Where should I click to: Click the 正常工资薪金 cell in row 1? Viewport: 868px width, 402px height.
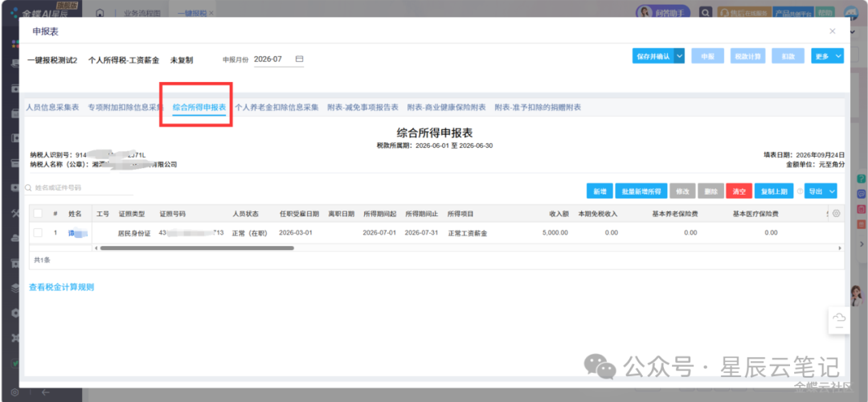(468, 233)
